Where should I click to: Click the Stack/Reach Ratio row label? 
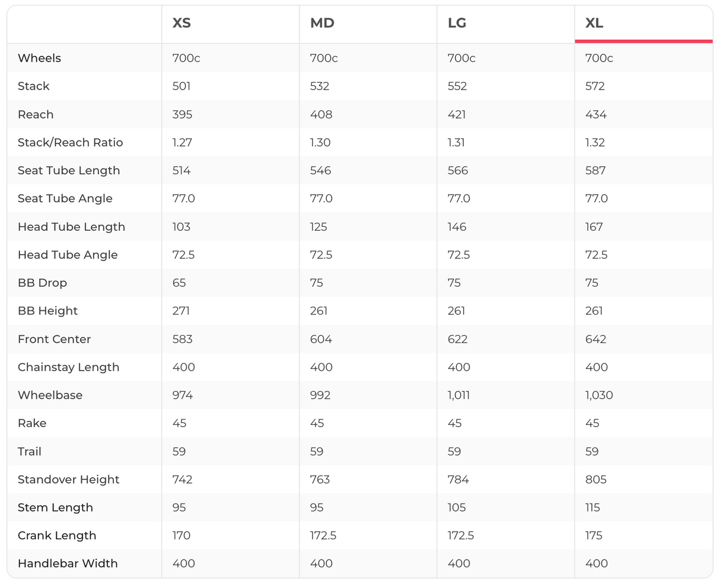click(x=70, y=142)
